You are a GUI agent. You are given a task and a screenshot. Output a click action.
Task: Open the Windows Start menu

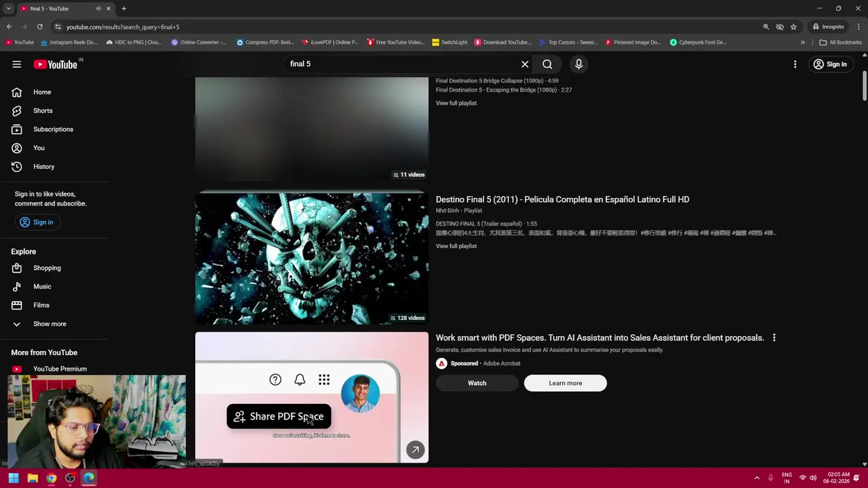click(x=13, y=478)
